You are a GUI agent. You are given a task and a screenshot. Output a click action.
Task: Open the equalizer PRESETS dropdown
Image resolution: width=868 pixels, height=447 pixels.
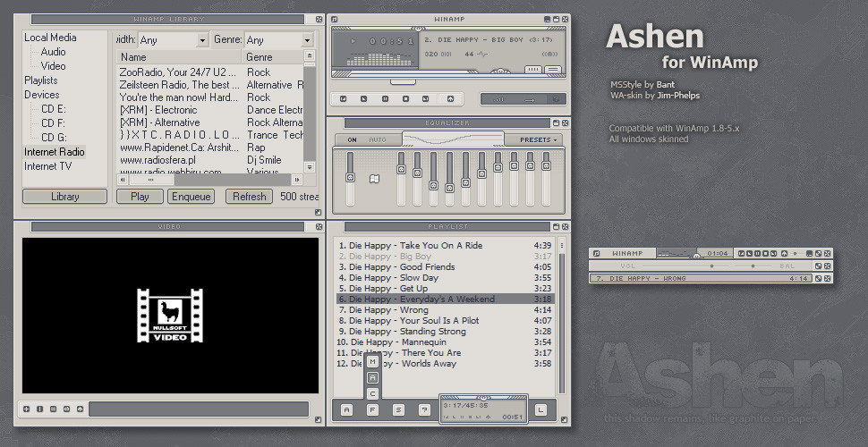(x=538, y=140)
